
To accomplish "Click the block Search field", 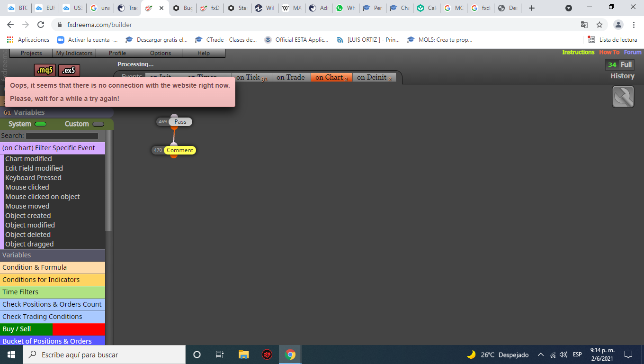I will tap(62, 136).
